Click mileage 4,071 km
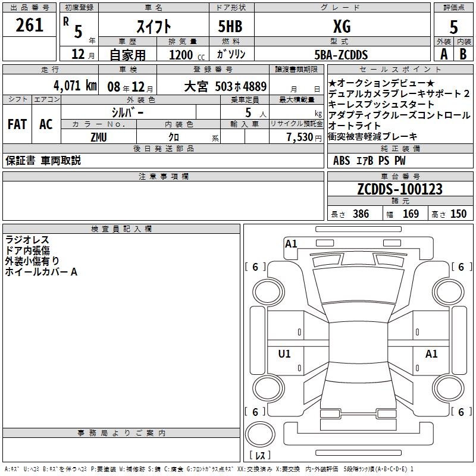Image resolution: width=476 pixels, height=476 pixels. [75, 86]
